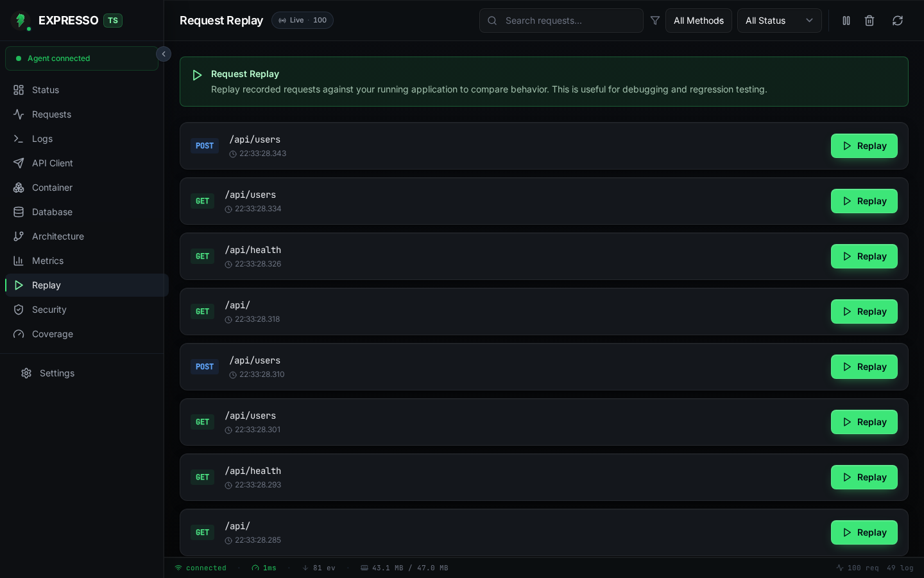The image size is (924, 578).
Task: Click the Agent connected status badge
Action: [81, 58]
